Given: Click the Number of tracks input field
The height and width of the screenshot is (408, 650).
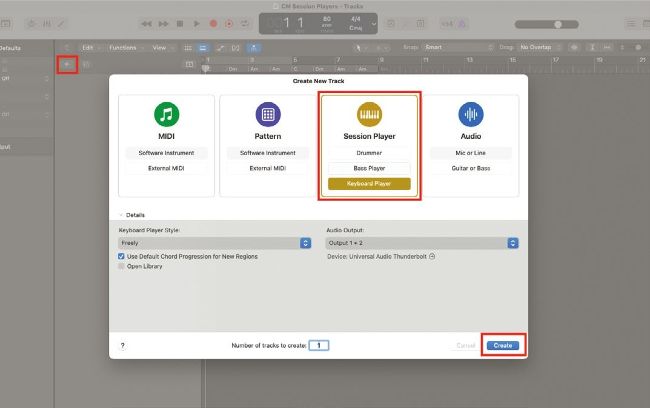Looking at the screenshot, I should [x=318, y=345].
